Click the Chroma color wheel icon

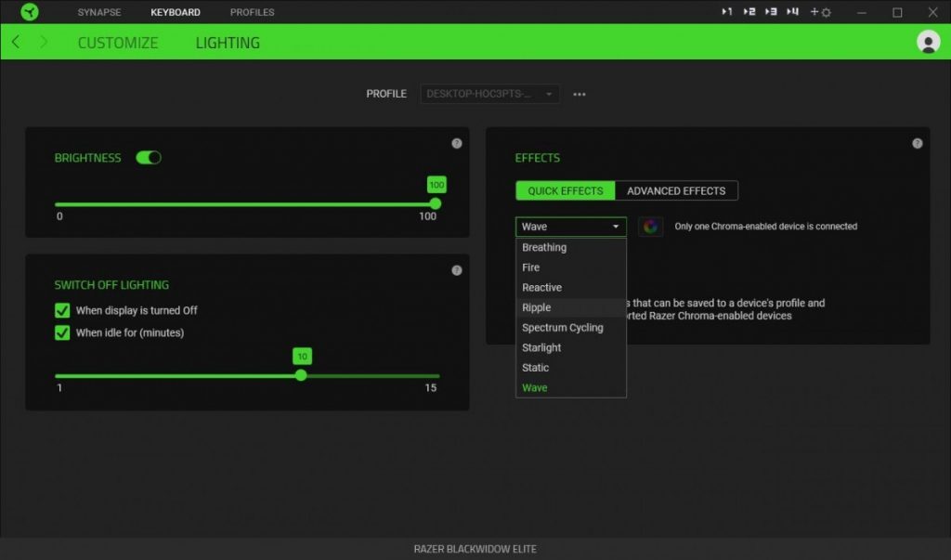point(650,227)
